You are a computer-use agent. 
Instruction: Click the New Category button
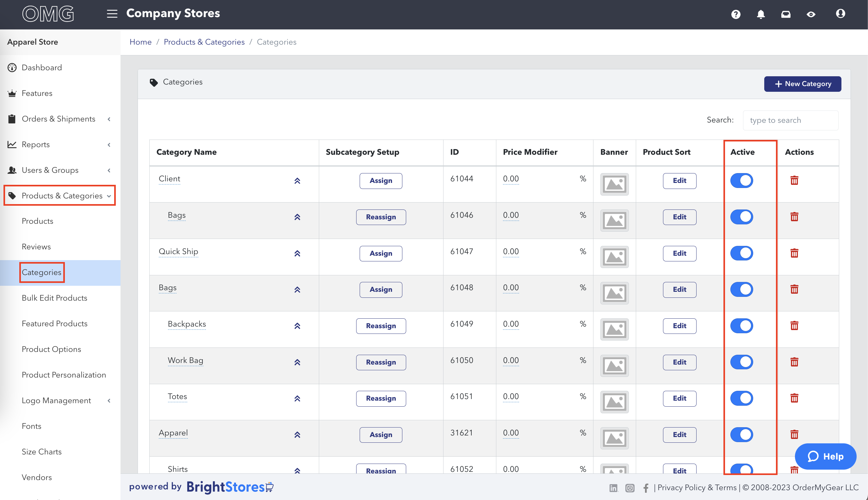pyautogui.click(x=802, y=84)
